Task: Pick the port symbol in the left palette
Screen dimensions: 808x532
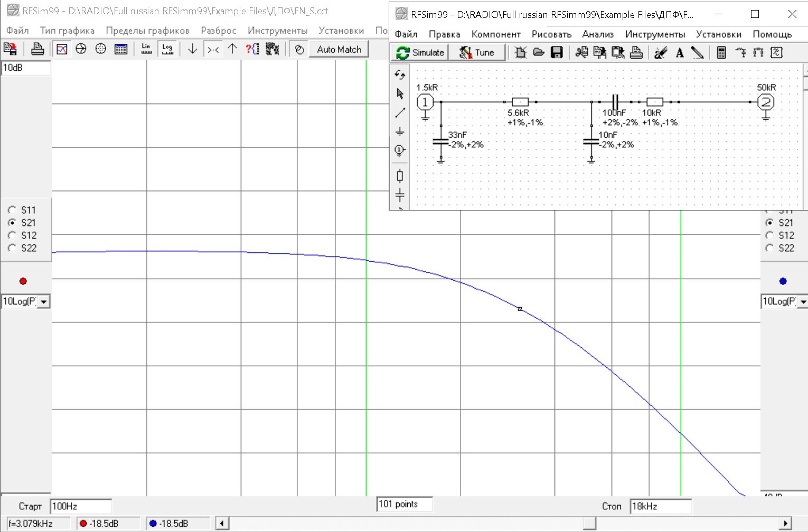Action: click(x=400, y=150)
